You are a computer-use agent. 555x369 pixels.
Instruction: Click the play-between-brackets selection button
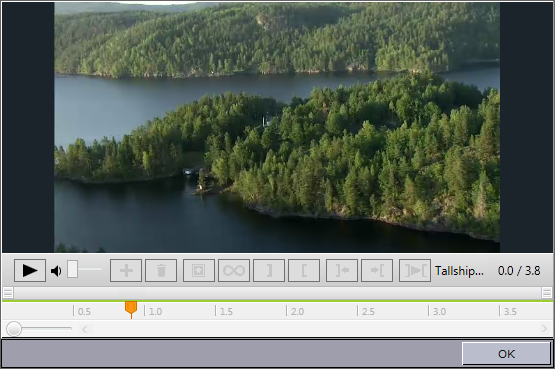tap(415, 271)
